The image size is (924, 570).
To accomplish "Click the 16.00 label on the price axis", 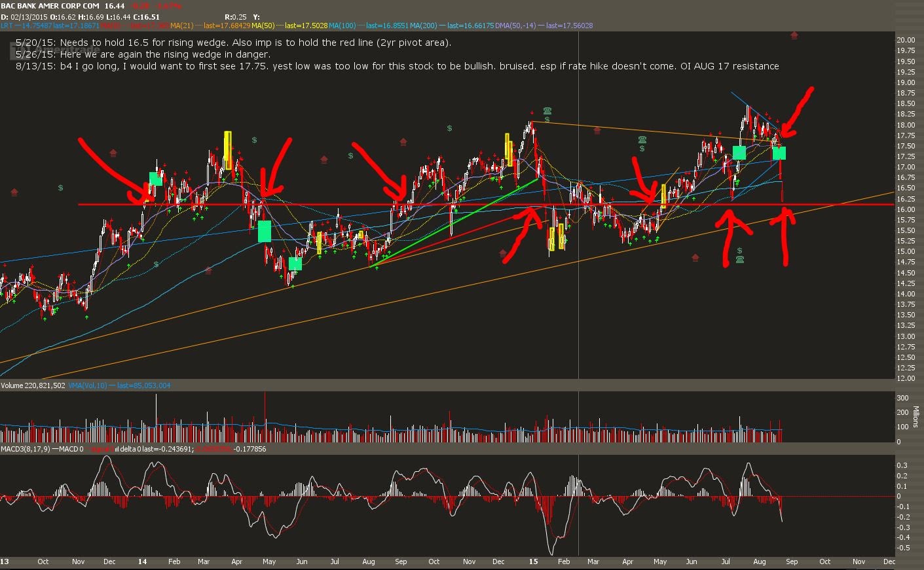I will point(906,209).
